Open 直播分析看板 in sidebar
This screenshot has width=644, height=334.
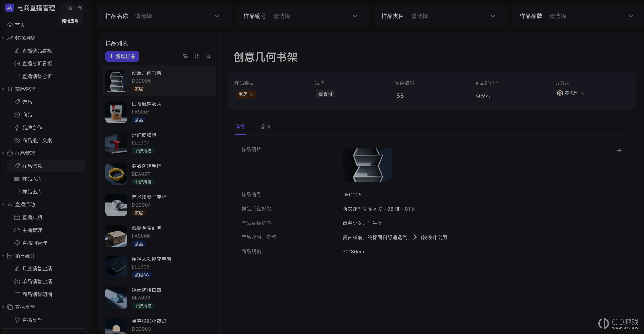point(33,63)
